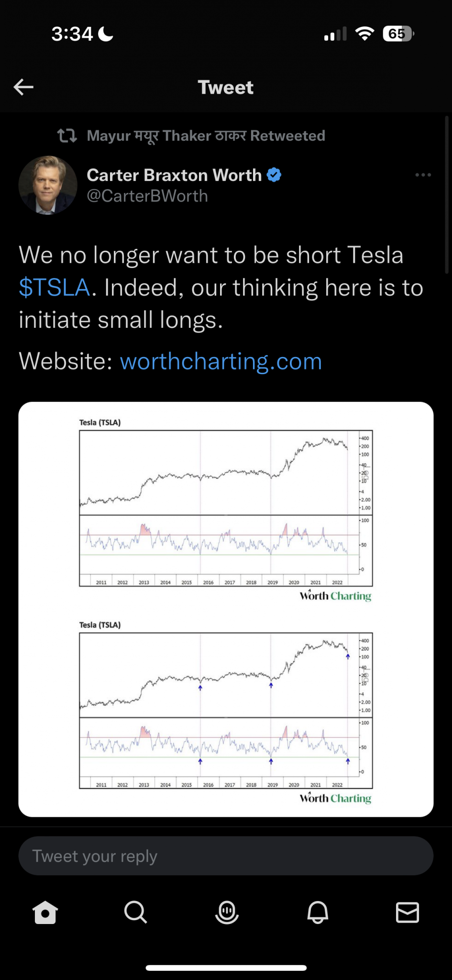Image resolution: width=452 pixels, height=980 pixels.
Task: Tap the Home tab icon
Action: pos(45,912)
